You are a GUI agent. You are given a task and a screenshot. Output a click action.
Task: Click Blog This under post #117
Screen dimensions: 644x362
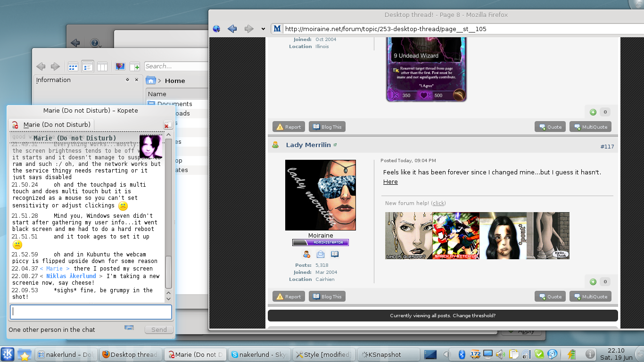(327, 296)
